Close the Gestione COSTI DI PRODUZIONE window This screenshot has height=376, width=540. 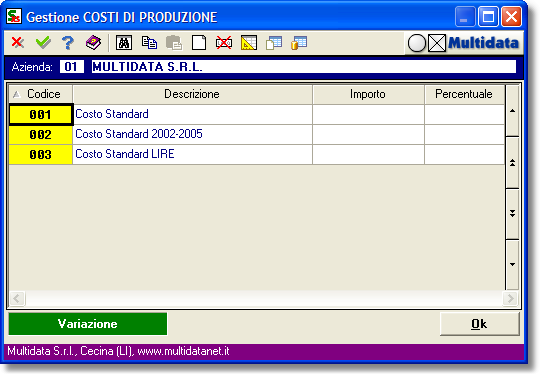pyautogui.click(x=511, y=17)
